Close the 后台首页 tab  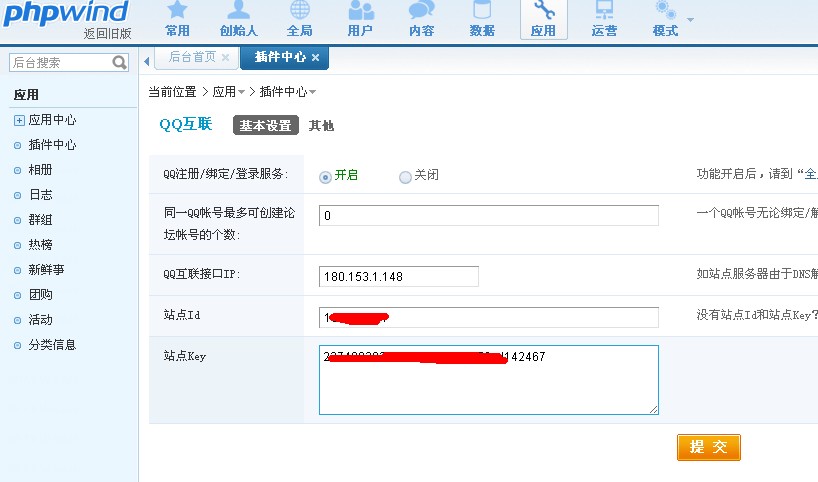(225, 57)
